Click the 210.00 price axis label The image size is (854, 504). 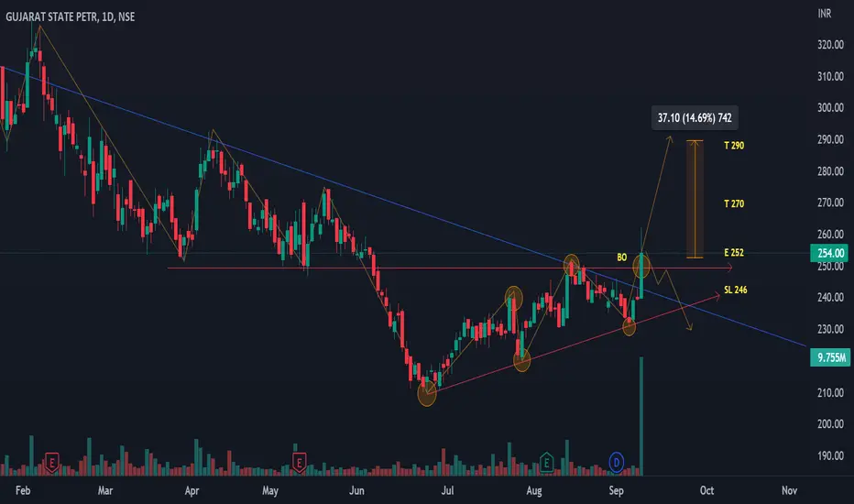pos(830,392)
